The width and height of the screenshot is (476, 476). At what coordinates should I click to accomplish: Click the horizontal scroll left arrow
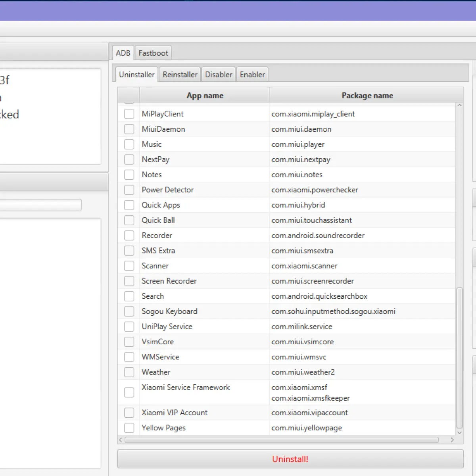pos(121,440)
